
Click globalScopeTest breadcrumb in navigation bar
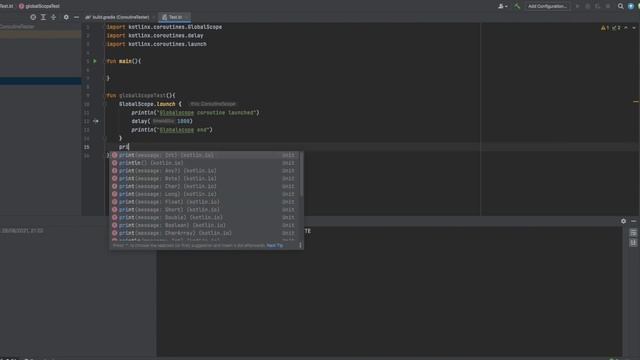tap(40, 6)
